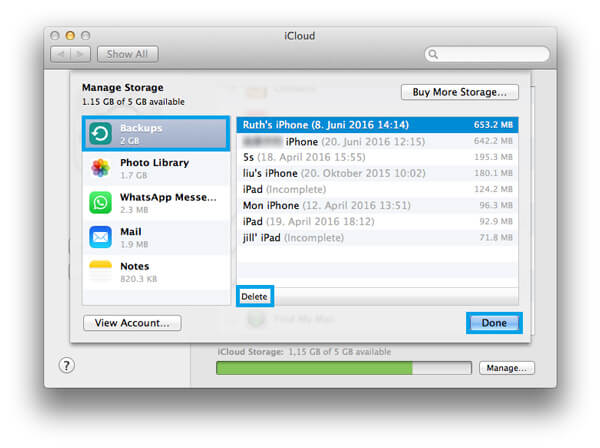This screenshot has width=600, height=448.
Task: Select Ruth's iPhone backup row
Action: click(x=377, y=125)
